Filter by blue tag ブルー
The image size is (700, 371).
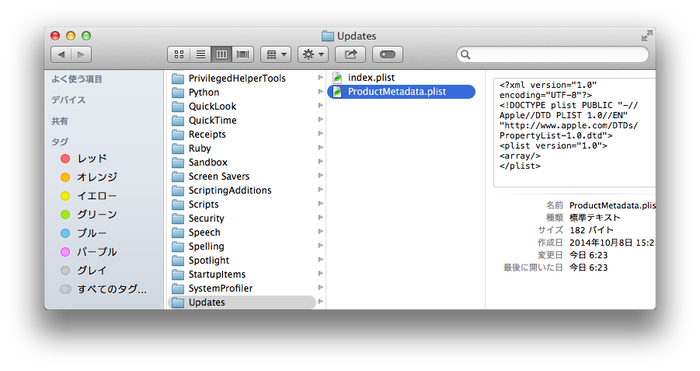click(x=84, y=233)
